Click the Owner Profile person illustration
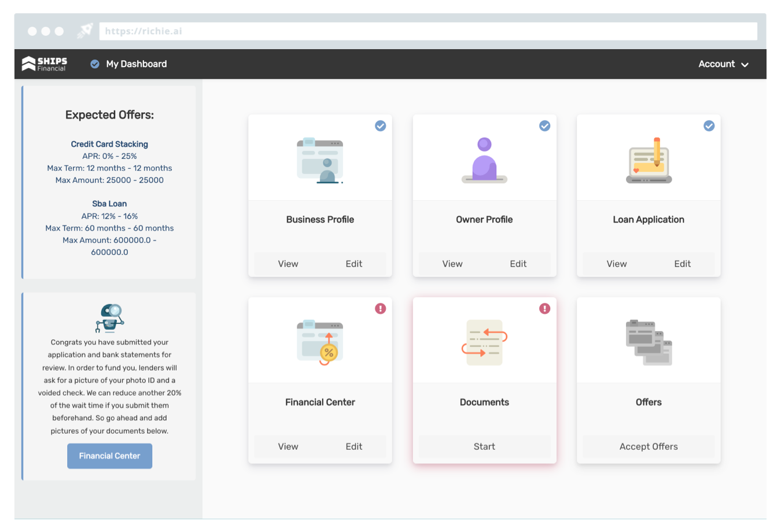This screenshot has height=532, width=781. tap(484, 160)
